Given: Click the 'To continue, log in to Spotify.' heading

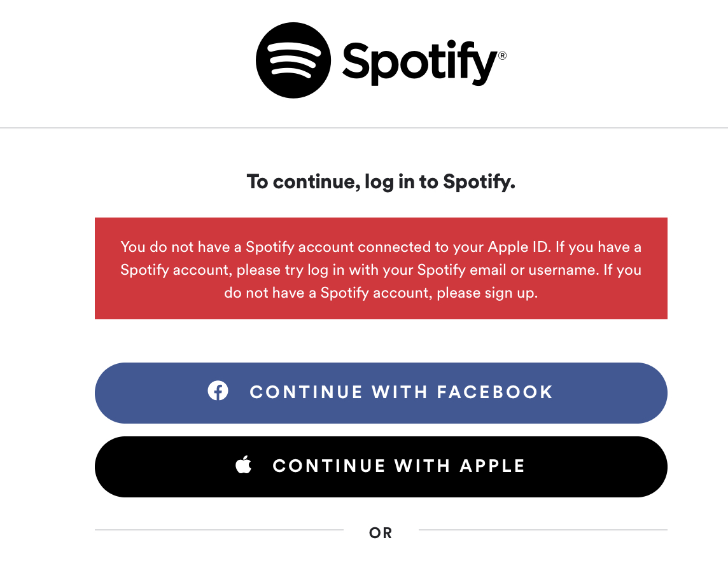Looking at the screenshot, I should 381,182.
